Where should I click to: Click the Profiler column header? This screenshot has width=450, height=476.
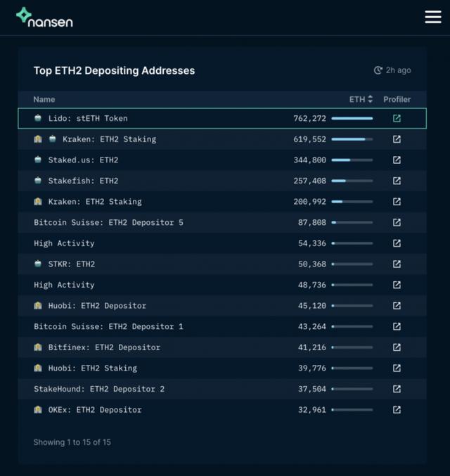click(397, 99)
